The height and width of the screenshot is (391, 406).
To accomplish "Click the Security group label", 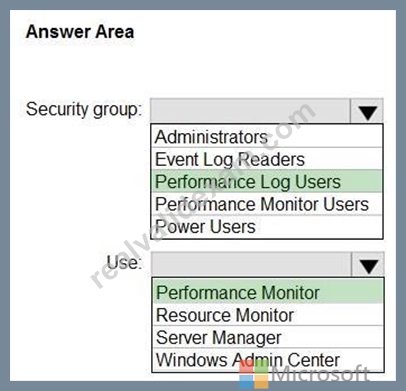I will tap(84, 110).
